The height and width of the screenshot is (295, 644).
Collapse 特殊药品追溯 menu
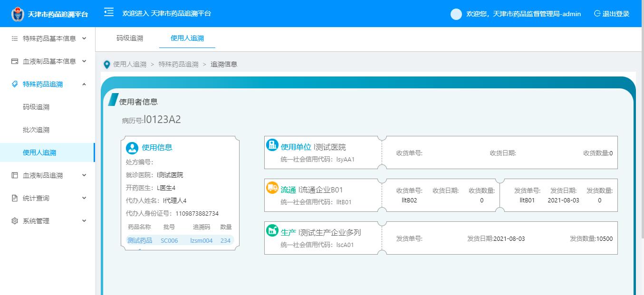pos(48,84)
